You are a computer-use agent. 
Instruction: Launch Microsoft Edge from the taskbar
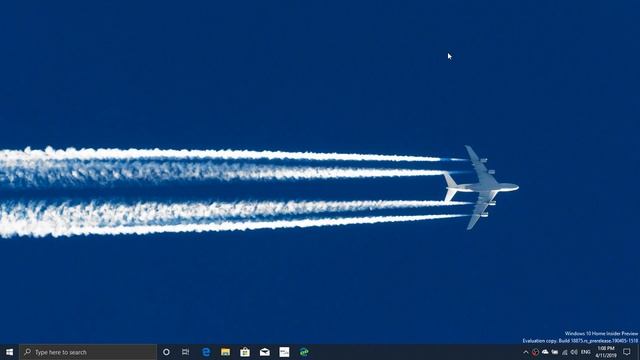[x=206, y=352]
